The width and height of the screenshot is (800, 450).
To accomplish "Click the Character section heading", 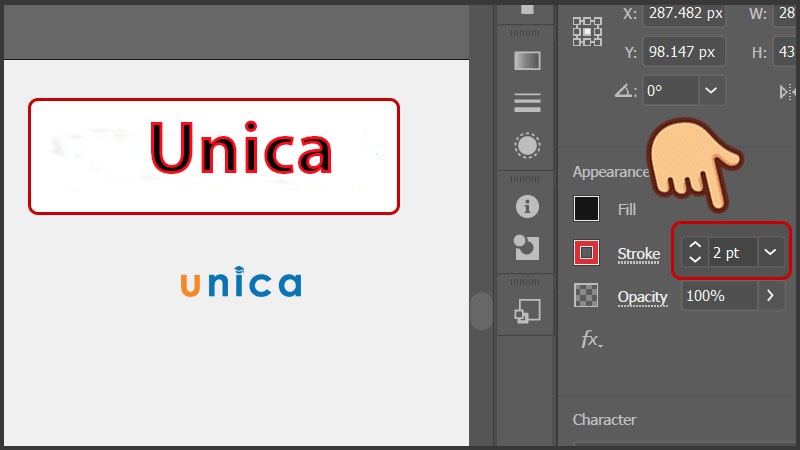I will pos(604,420).
